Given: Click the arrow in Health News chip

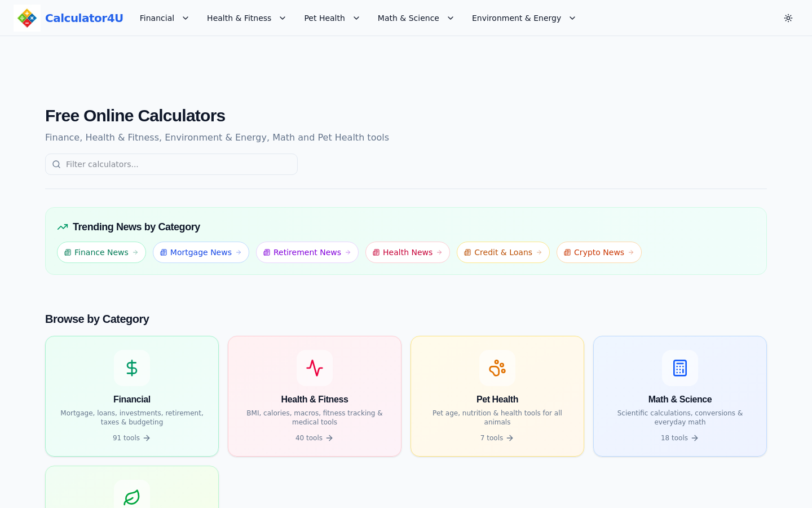Looking at the screenshot, I should pyautogui.click(x=439, y=252).
